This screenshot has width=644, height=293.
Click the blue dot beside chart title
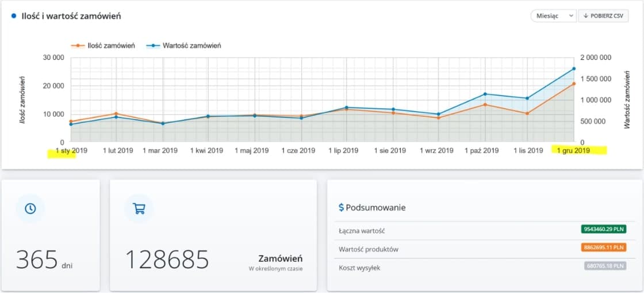tap(14, 17)
